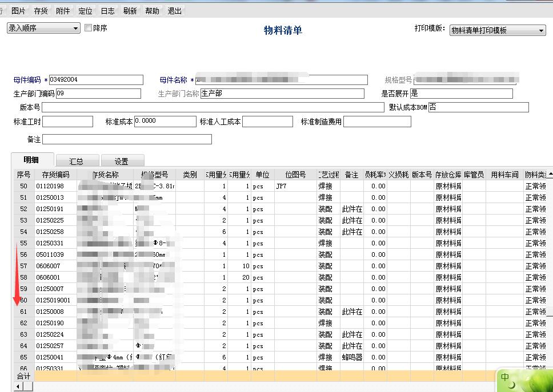The height and width of the screenshot is (392, 553).
Task: Select row number 65 header cell
Action: pyautogui.click(x=24, y=357)
